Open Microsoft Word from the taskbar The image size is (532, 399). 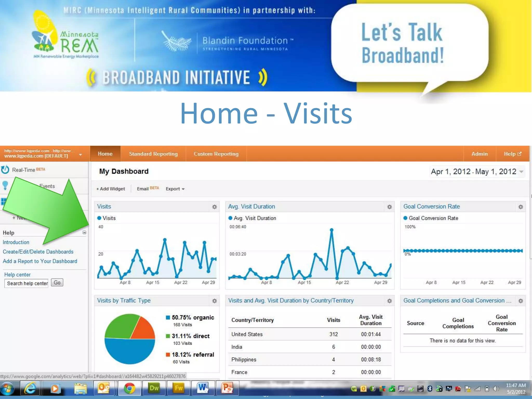click(x=203, y=388)
